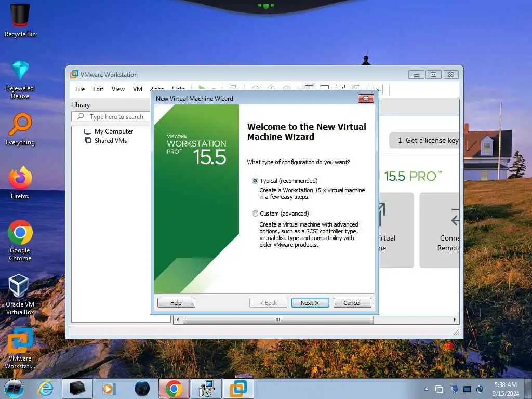
Task: Open the Edit menu
Action: coord(98,89)
